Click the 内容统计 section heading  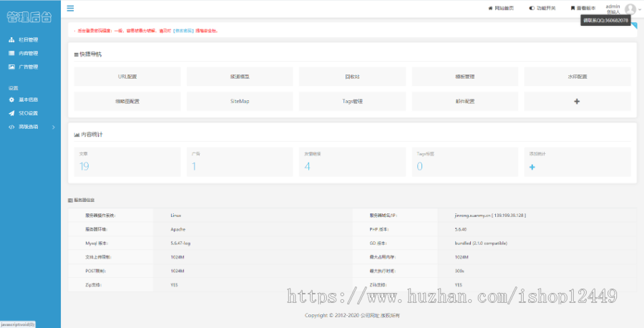tap(88, 135)
